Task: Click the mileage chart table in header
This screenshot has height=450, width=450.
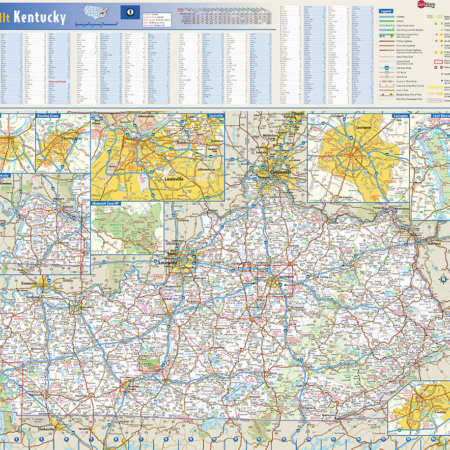Action: tap(224, 16)
